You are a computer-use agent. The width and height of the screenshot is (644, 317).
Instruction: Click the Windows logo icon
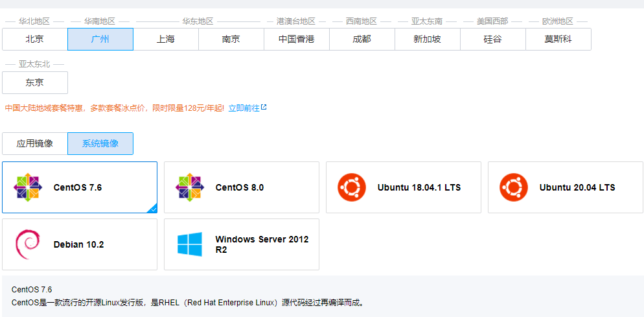point(190,244)
